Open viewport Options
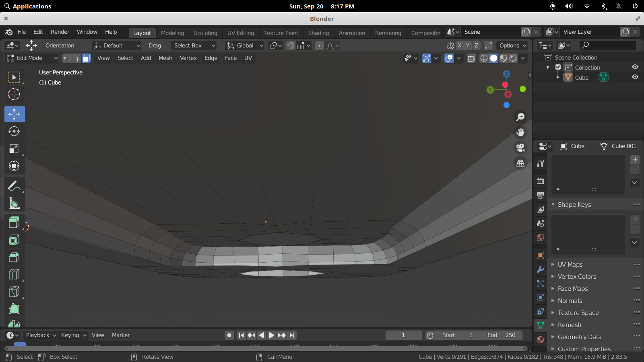This screenshot has width=644, height=362. coord(512,45)
